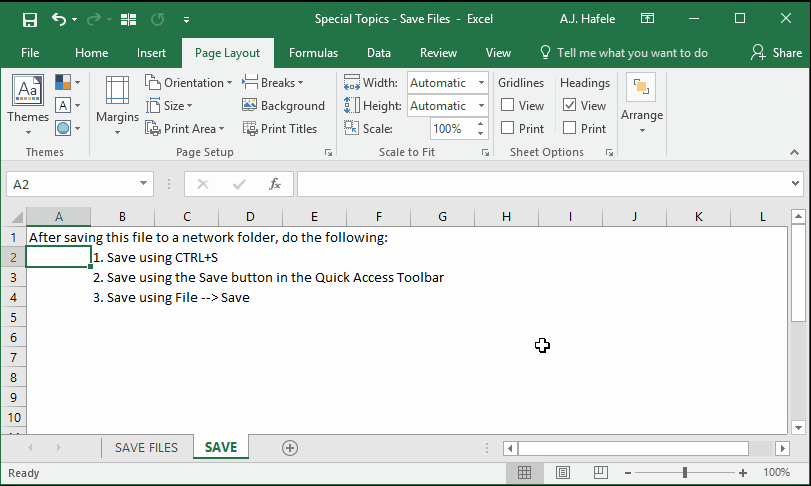Image resolution: width=811 pixels, height=486 pixels.
Task: Toggle Gridlines Print checkbox
Action: pos(507,128)
